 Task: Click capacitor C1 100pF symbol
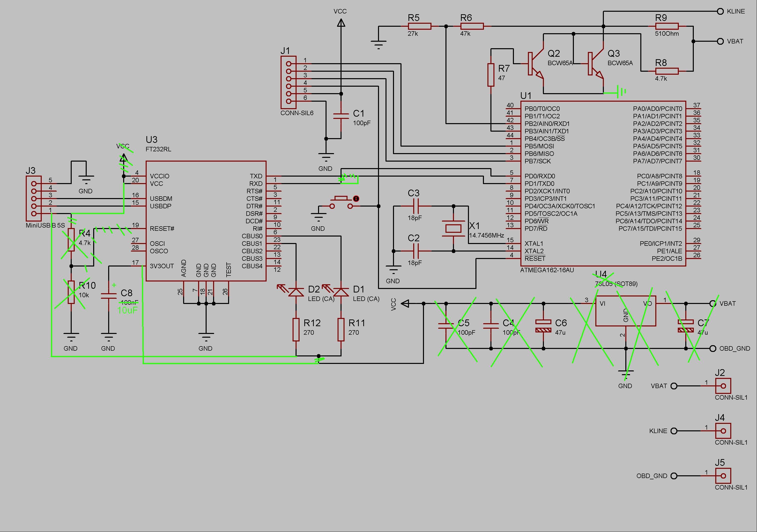[x=341, y=116]
